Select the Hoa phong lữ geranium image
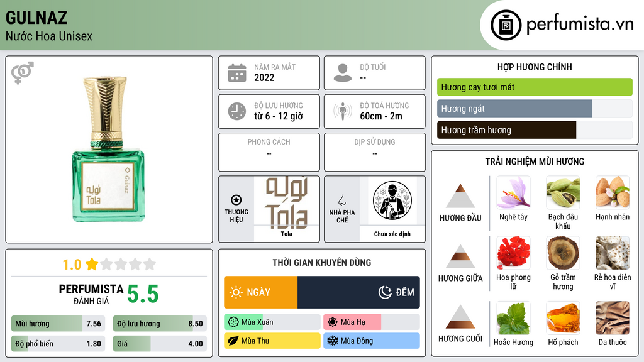This screenshot has width=644, height=362. (513, 253)
